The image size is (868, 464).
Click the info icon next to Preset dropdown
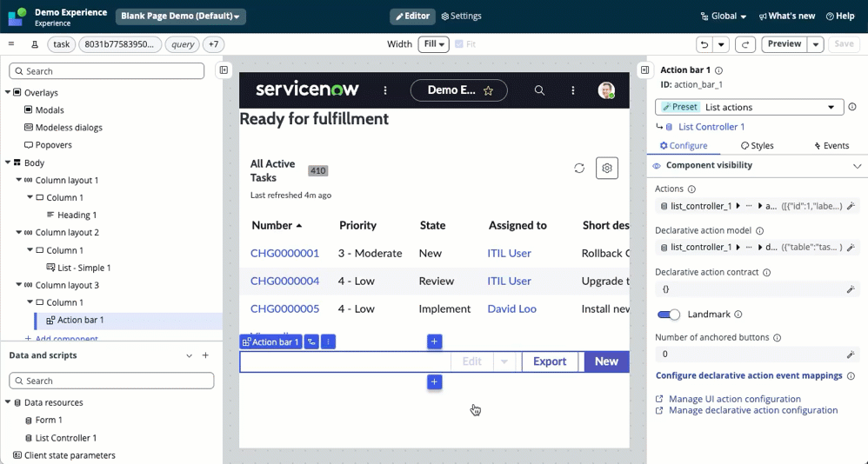coord(852,107)
